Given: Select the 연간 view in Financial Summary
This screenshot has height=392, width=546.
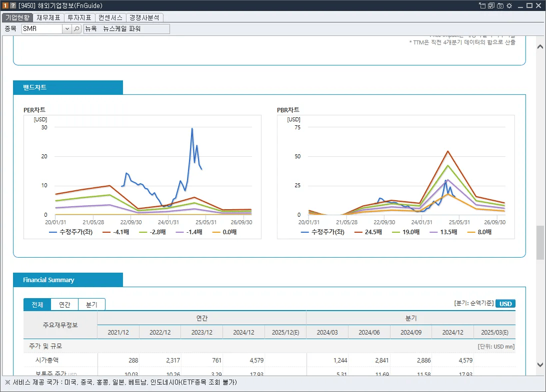Looking at the screenshot, I should (x=64, y=305).
